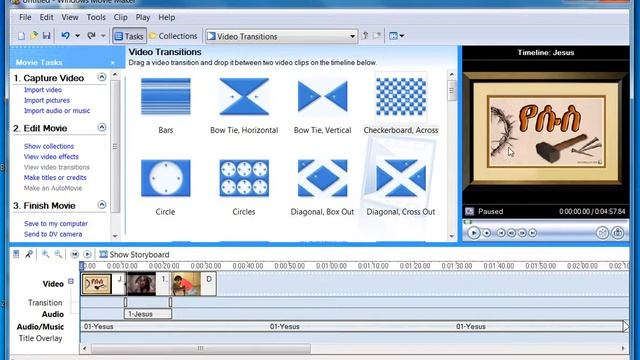The image size is (640, 360).
Task: Click the task pane scrollbar down arrow
Action: coord(115,236)
